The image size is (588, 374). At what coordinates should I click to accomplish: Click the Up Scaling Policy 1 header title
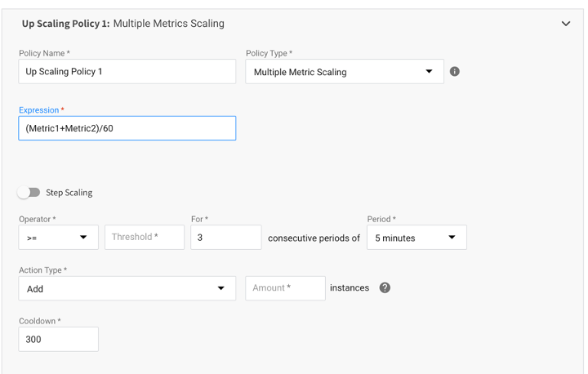[123, 24]
